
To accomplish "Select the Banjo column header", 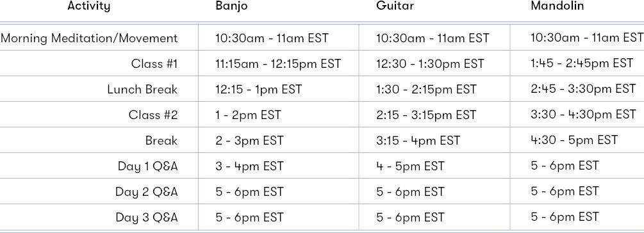I will [231, 6].
